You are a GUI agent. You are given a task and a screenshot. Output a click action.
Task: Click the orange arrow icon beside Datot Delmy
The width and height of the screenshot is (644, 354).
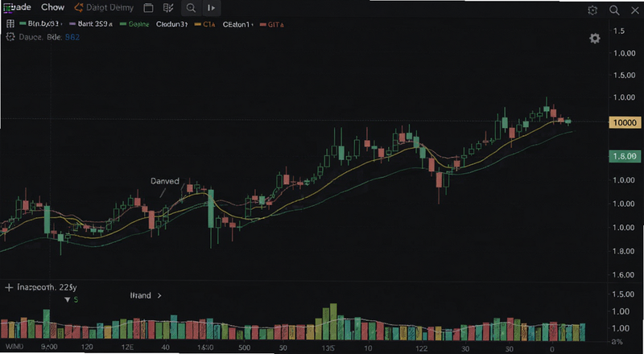(x=79, y=7)
